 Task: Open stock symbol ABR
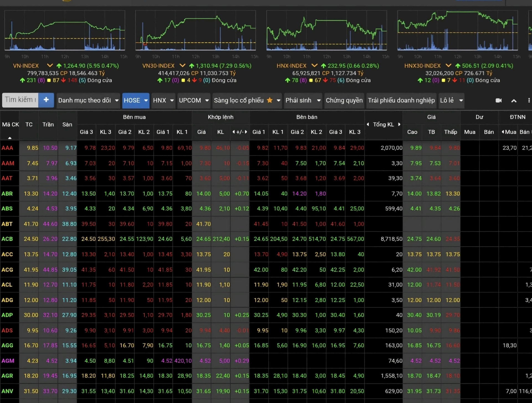tap(7, 193)
